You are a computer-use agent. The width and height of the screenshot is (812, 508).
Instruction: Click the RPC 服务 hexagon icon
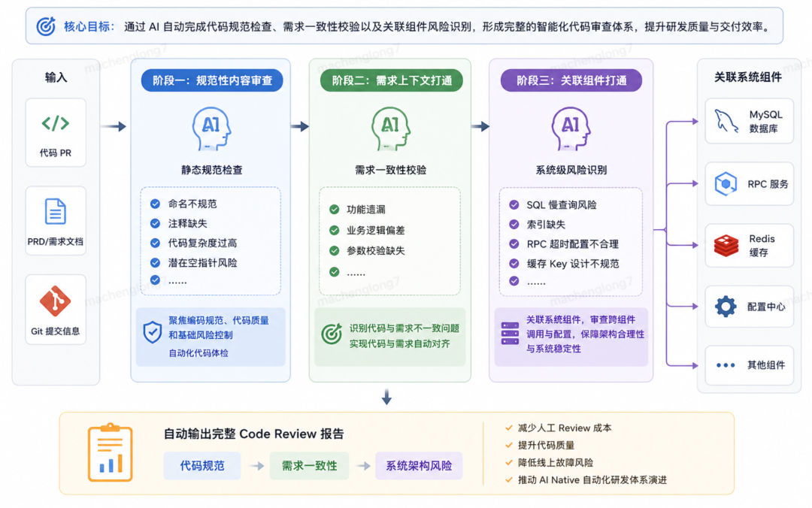pyautogui.click(x=726, y=184)
